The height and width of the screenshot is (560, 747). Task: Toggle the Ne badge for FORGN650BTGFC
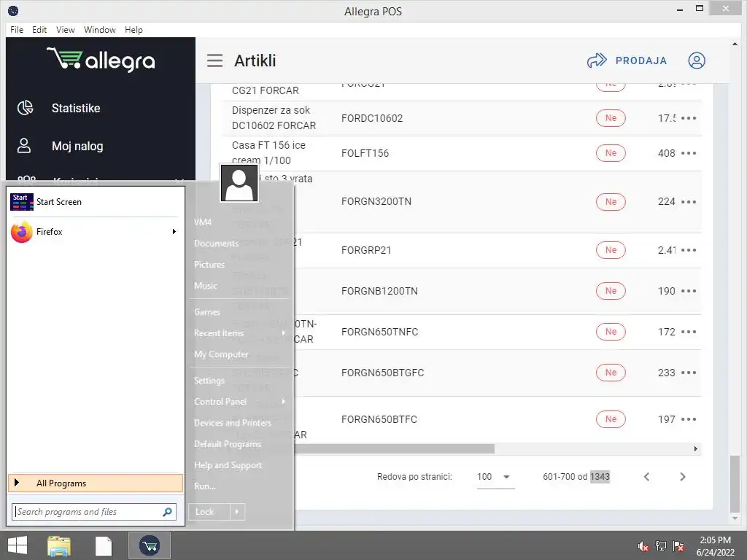pos(611,373)
